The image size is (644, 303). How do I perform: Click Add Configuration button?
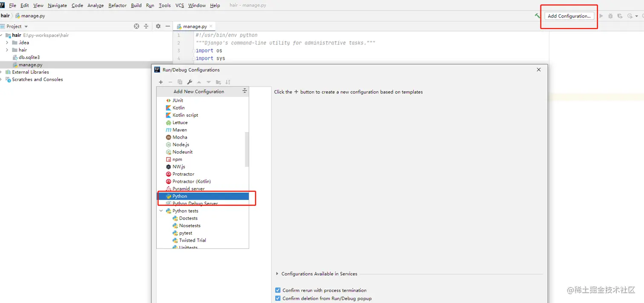pos(569,16)
